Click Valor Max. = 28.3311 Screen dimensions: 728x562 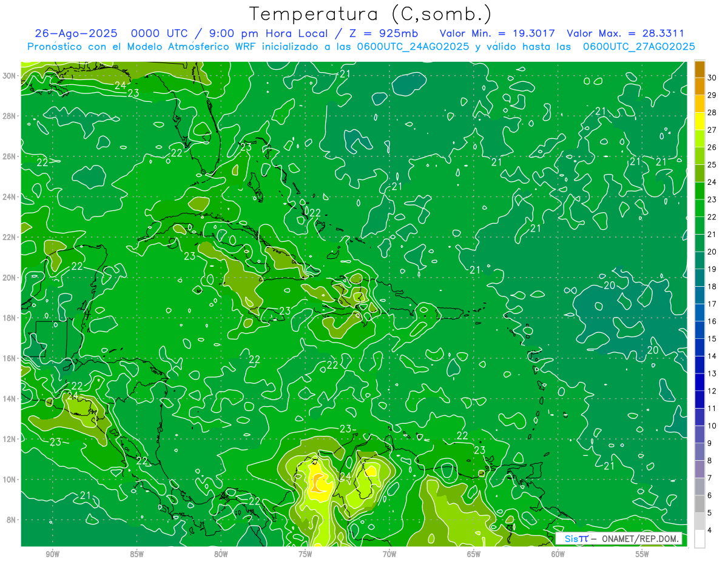625,33
